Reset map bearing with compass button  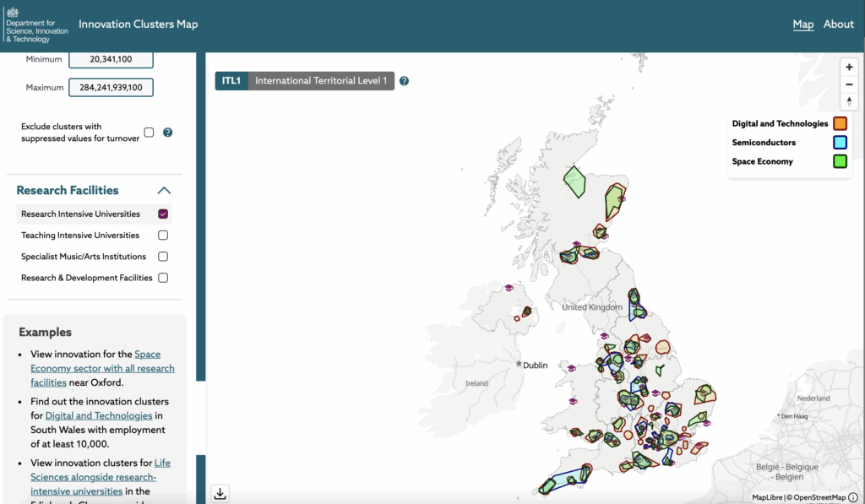(849, 101)
